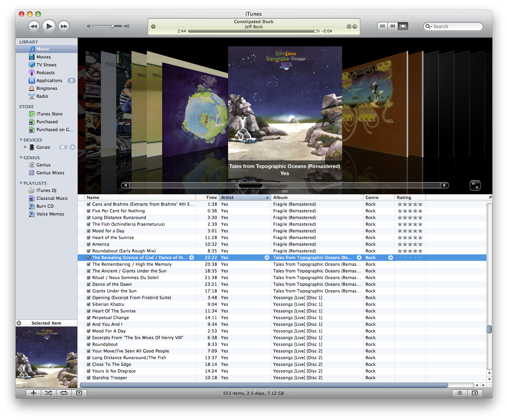This screenshot has height=420, width=508.
Task: Open Podcasts library
Action: coord(47,73)
